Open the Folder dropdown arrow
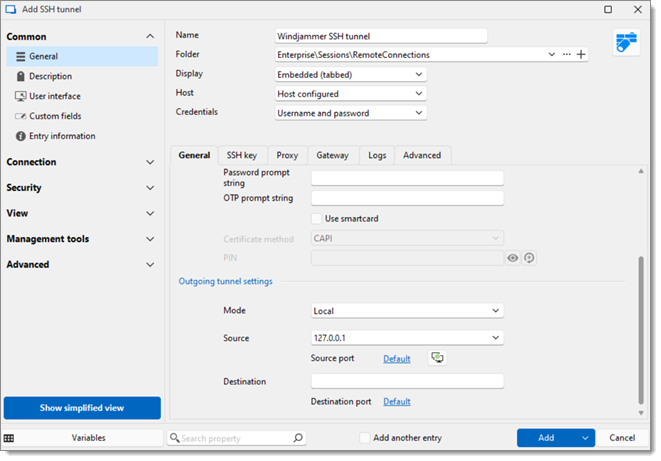Screen dimensions: 661x461 pos(551,54)
